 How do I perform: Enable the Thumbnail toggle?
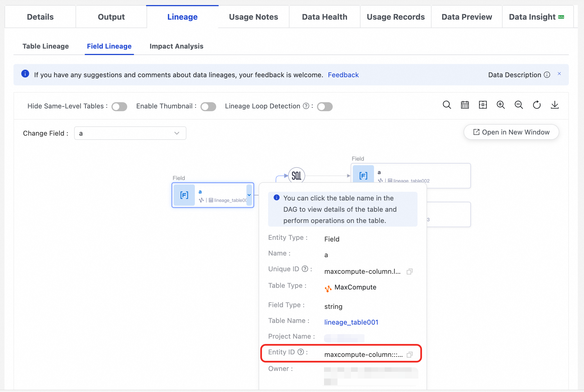pyautogui.click(x=208, y=107)
